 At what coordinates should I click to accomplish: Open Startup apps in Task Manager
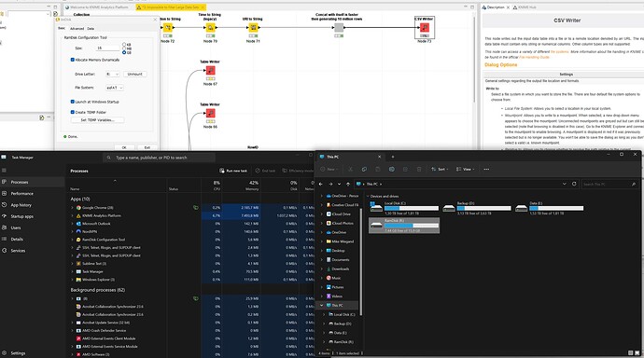[x=21, y=216]
